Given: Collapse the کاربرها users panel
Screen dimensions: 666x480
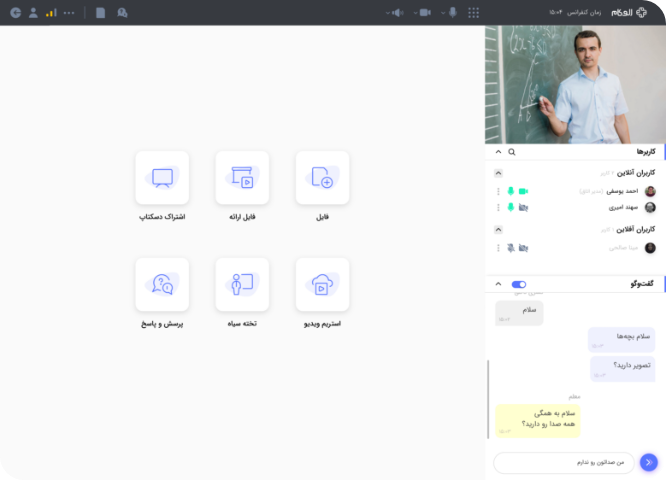Looking at the screenshot, I should pyautogui.click(x=498, y=152).
